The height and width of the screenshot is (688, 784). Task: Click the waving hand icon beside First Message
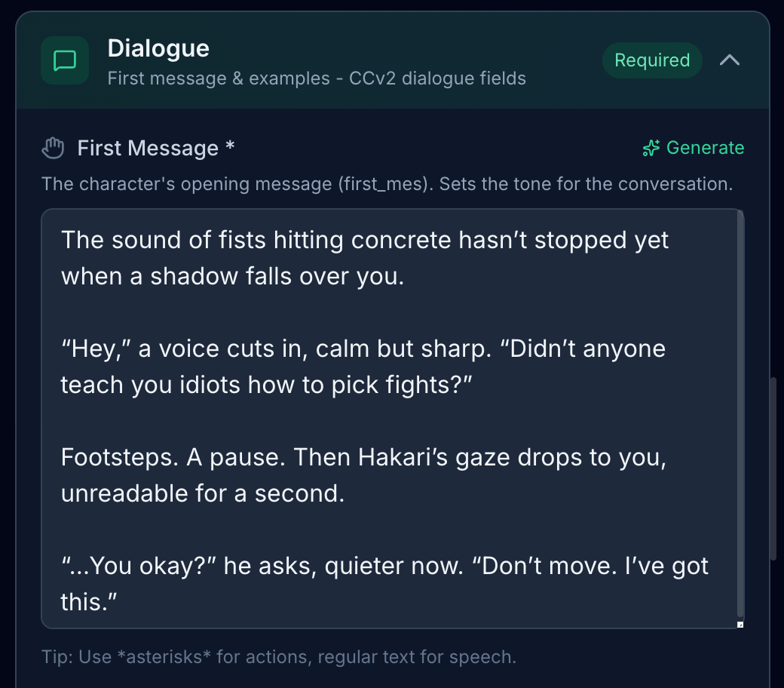tap(54, 148)
